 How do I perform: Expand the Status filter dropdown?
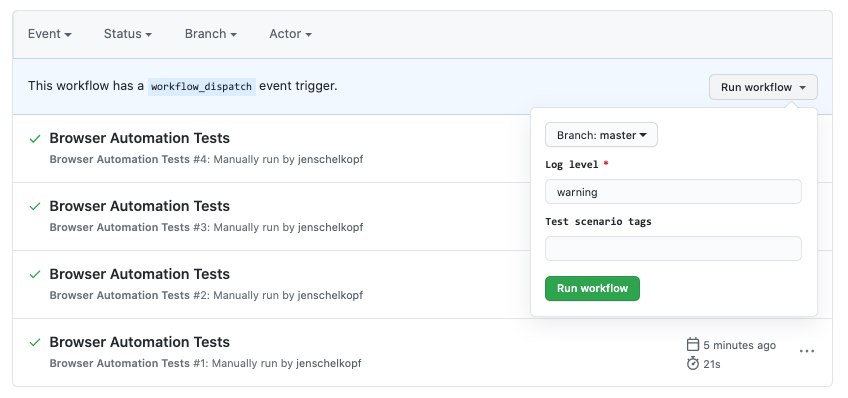click(128, 34)
